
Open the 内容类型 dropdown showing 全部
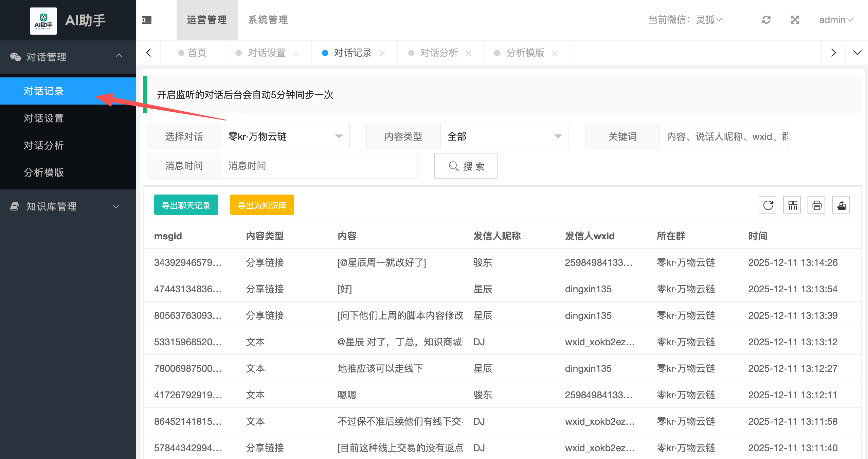pos(504,136)
